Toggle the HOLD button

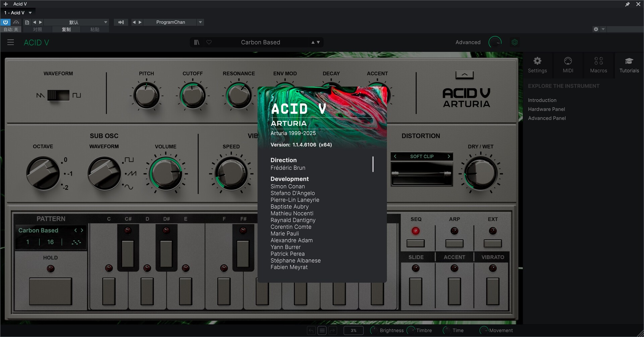tap(50, 291)
